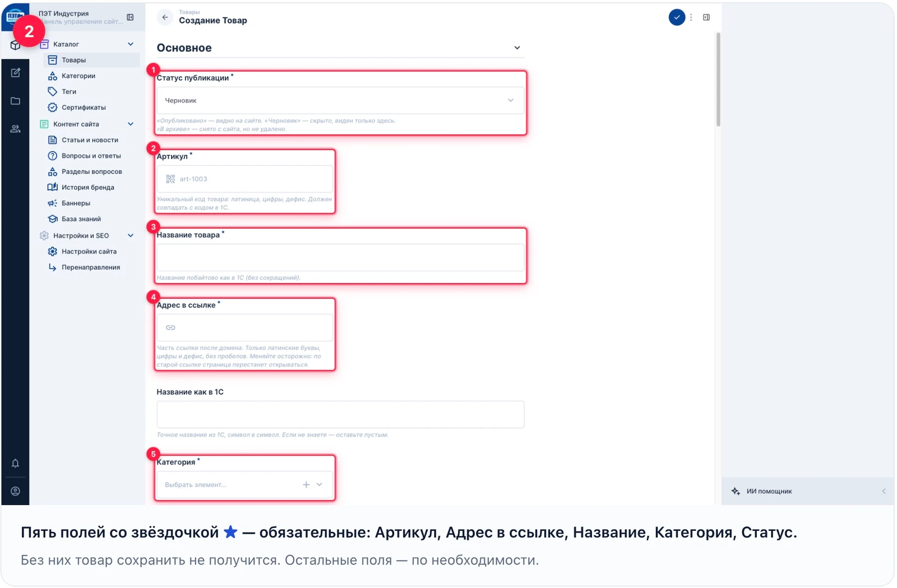Open Настройки сайта
Screen dimensions: 897x588
[91, 252]
